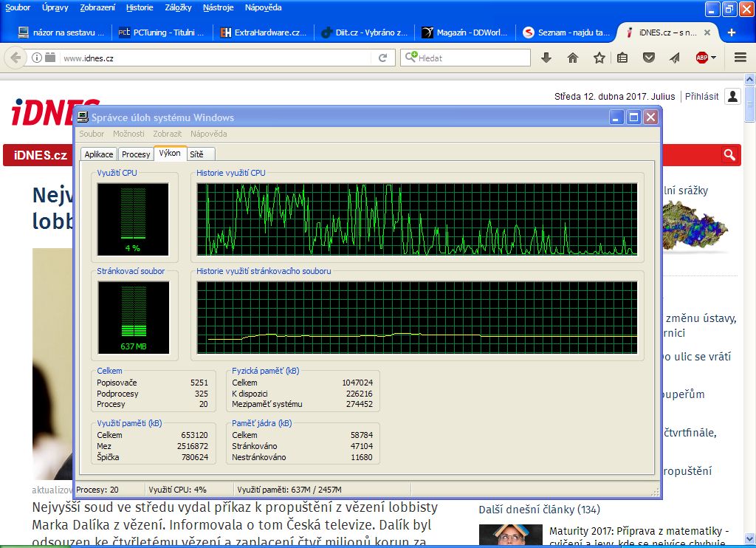Open the bookmarks list icon
The image size is (756, 548).
tap(622, 58)
